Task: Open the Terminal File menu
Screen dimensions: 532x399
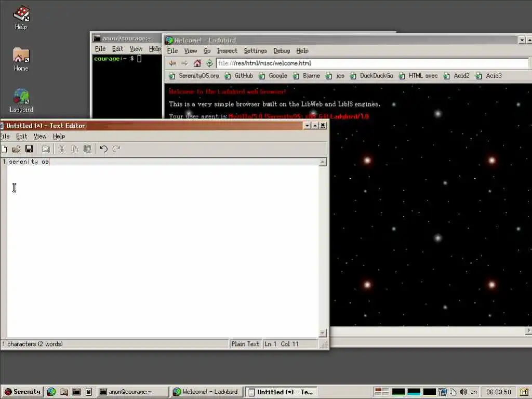Action: [x=100, y=49]
